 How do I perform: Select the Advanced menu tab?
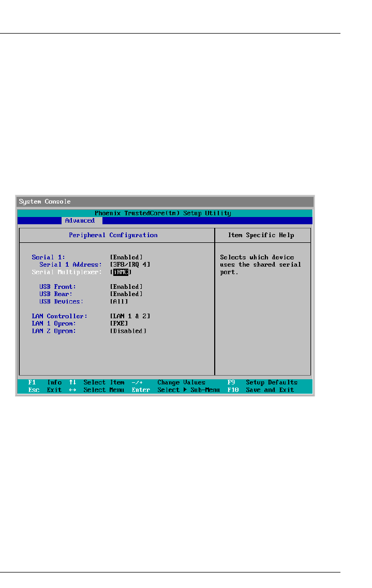pos(81,221)
